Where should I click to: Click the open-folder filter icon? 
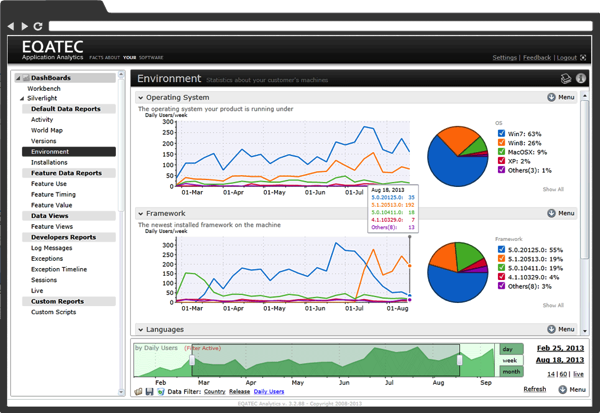(139, 392)
